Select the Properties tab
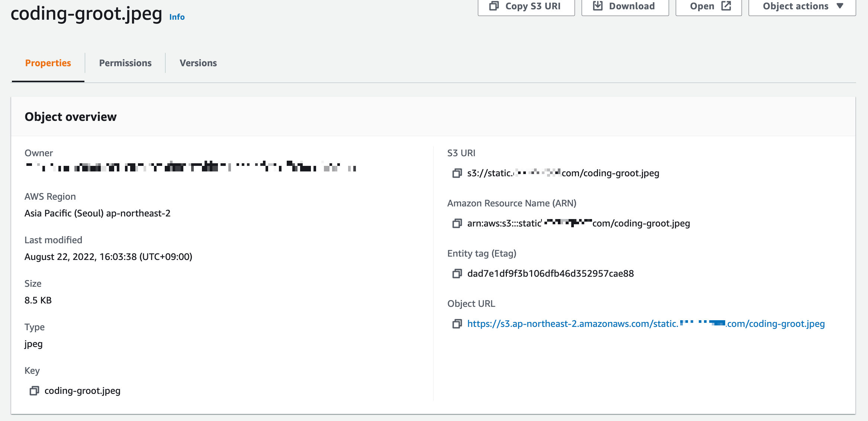The image size is (868, 421). click(48, 63)
